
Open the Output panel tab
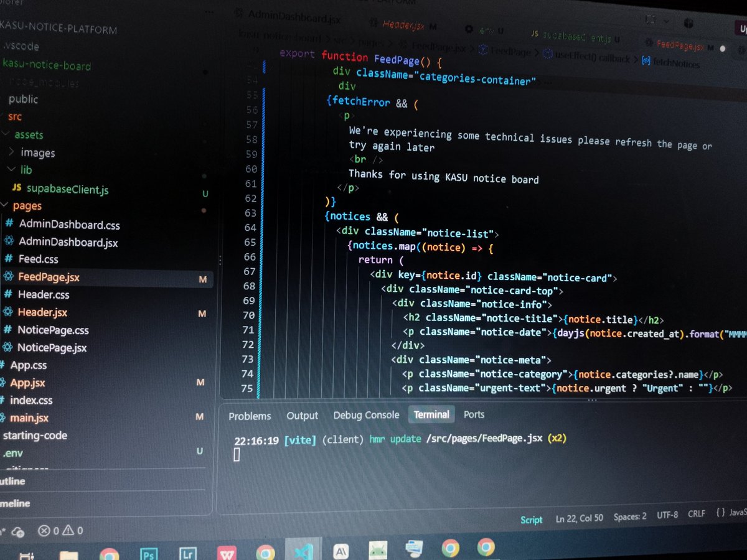(x=302, y=416)
